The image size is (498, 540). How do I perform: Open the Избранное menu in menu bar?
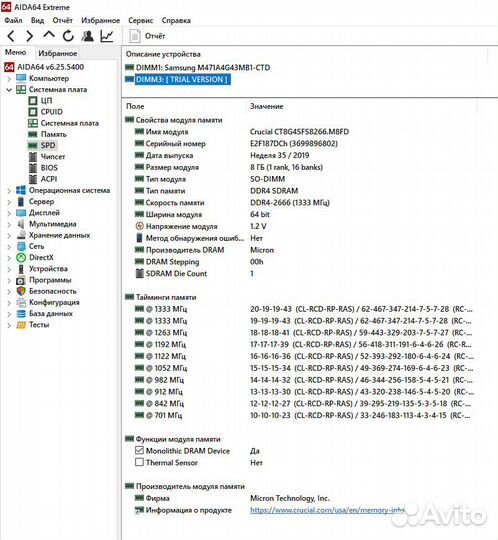tap(101, 20)
